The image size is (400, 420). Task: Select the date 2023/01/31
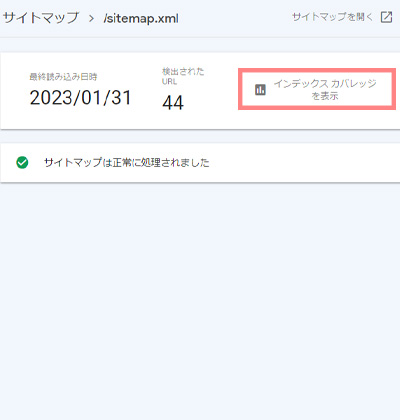point(80,98)
